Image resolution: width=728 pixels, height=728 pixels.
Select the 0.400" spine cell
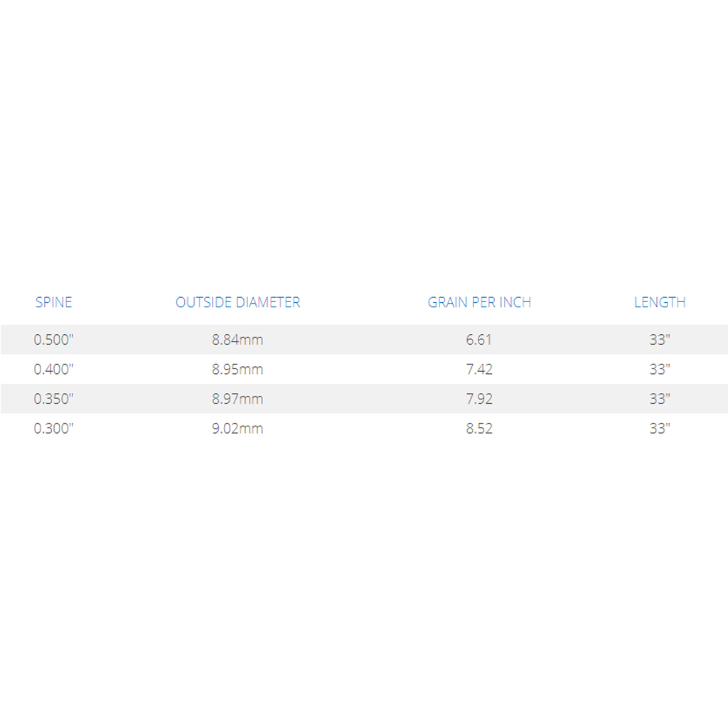[x=54, y=369]
